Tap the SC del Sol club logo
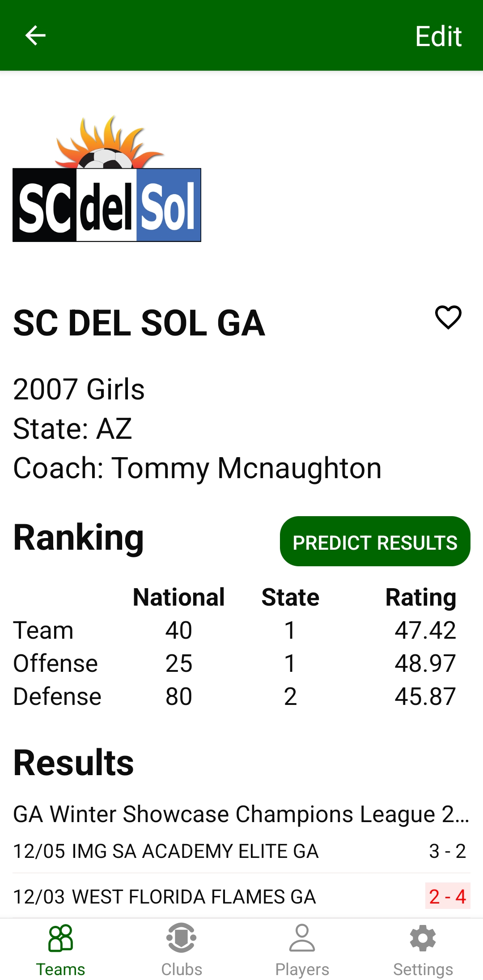This screenshot has height=980, width=483. pyautogui.click(x=107, y=180)
